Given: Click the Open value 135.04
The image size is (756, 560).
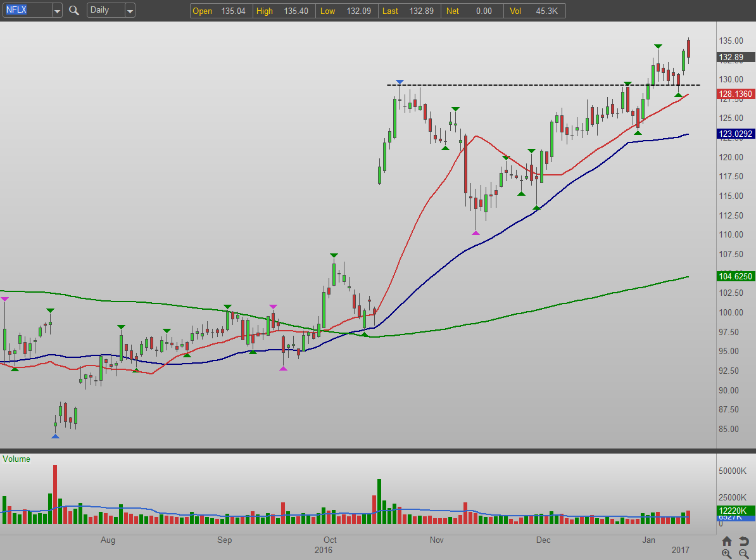Looking at the screenshot, I should click(x=234, y=11).
